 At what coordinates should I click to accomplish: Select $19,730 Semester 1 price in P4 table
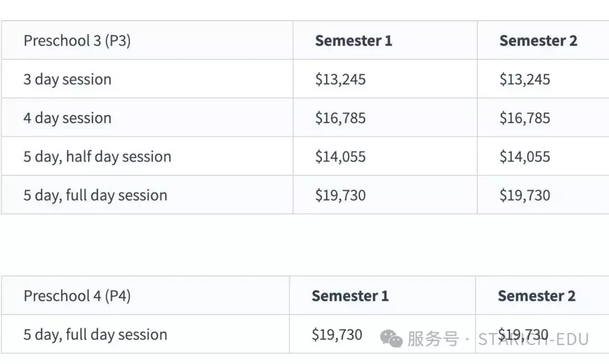pos(337,335)
